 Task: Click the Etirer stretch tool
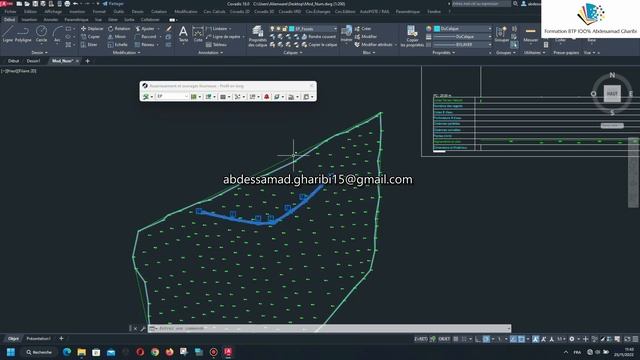click(x=89, y=44)
